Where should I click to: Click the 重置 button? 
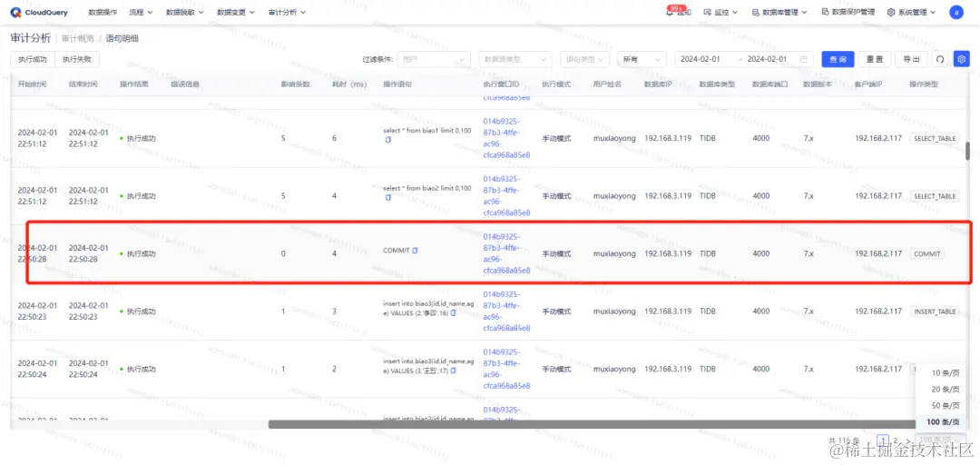(875, 59)
